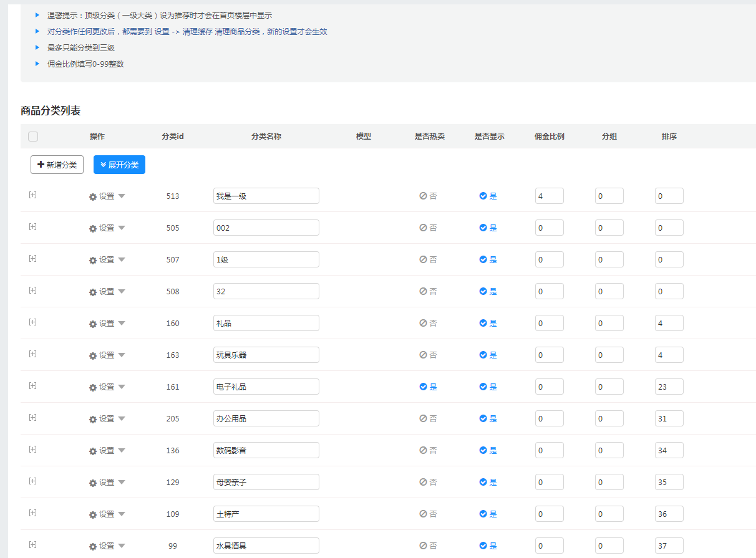Click gear icon in row 513
Screen dimensions: 756x558
pyautogui.click(x=93, y=196)
